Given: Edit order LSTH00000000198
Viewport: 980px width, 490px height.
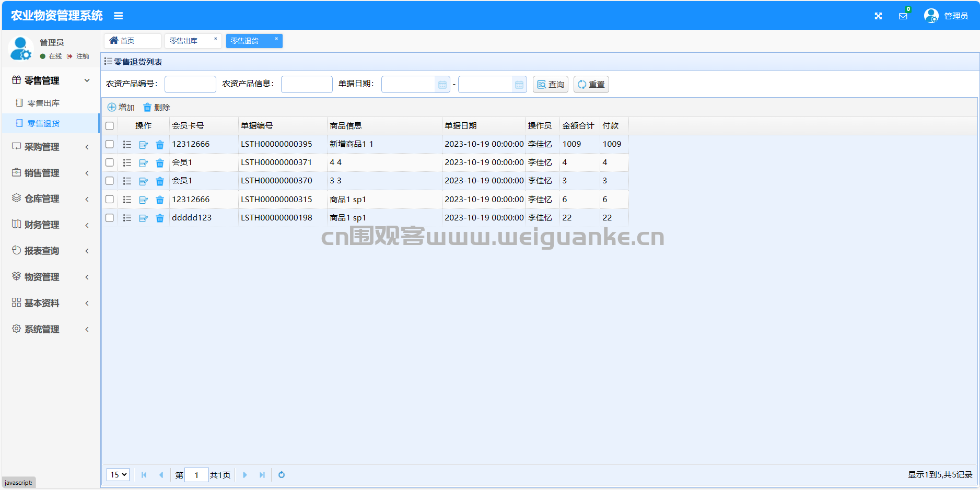Looking at the screenshot, I should tap(143, 218).
